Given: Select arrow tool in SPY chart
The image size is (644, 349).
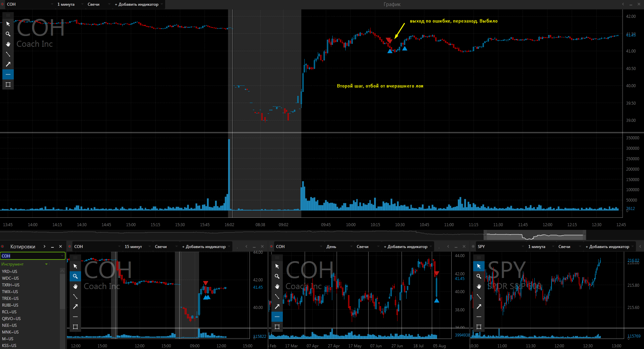Looking at the screenshot, I should coord(479,307).
